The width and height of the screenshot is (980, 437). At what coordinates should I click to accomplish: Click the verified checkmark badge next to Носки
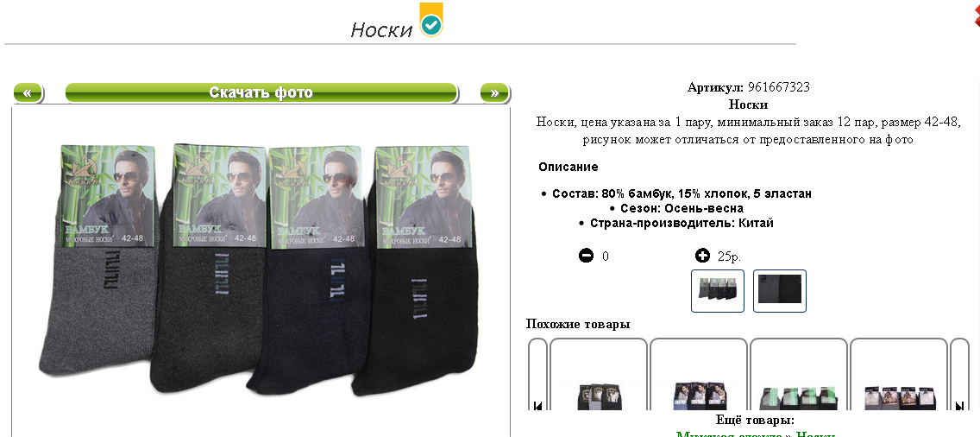tap(431, 24)
